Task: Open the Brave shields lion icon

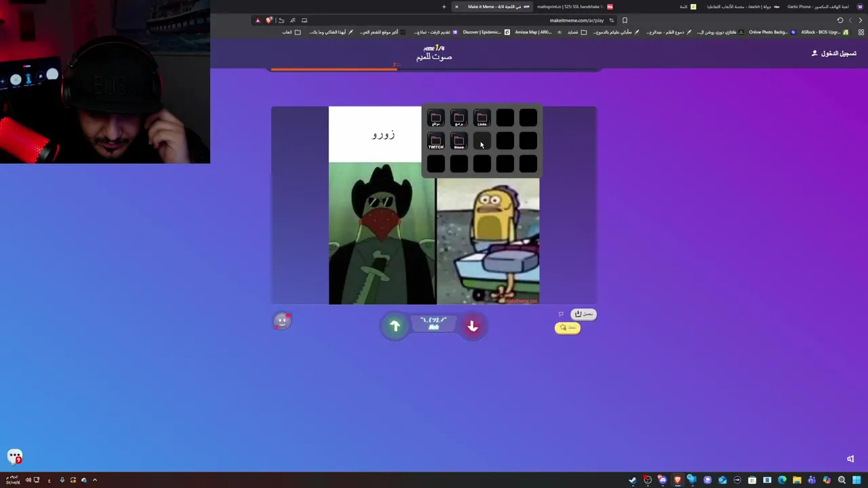Action: tap(269, 20)
